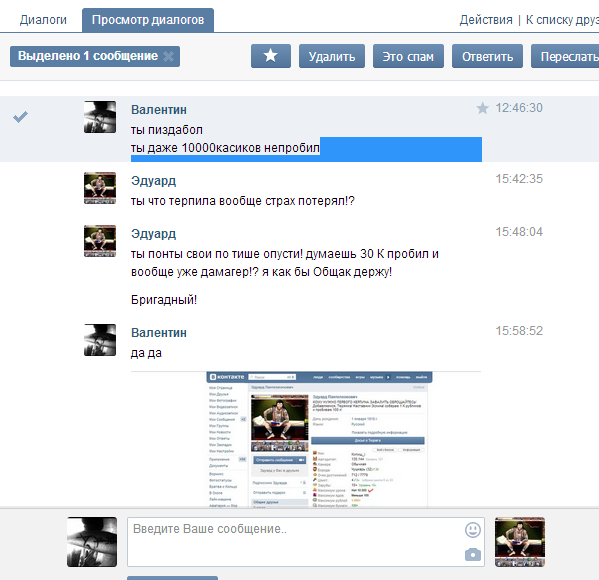Click the send button below message field

pos(172,578)
